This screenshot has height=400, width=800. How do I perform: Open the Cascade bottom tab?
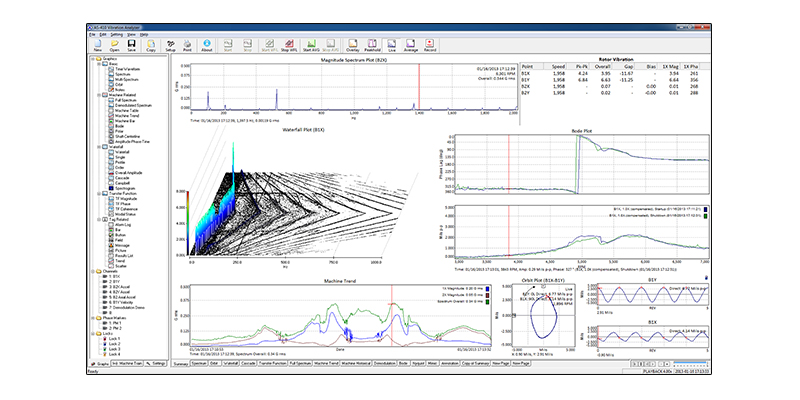pyautogui.click(x=248, y=364)
